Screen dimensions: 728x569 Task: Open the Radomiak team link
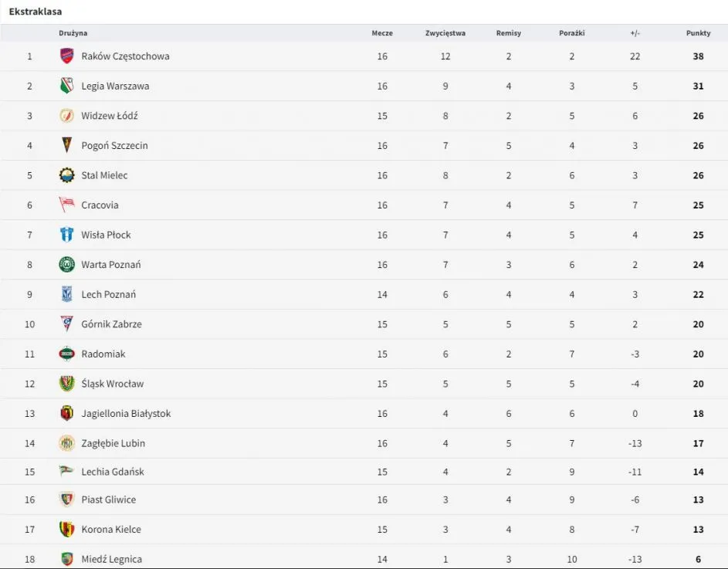[103, 354]
